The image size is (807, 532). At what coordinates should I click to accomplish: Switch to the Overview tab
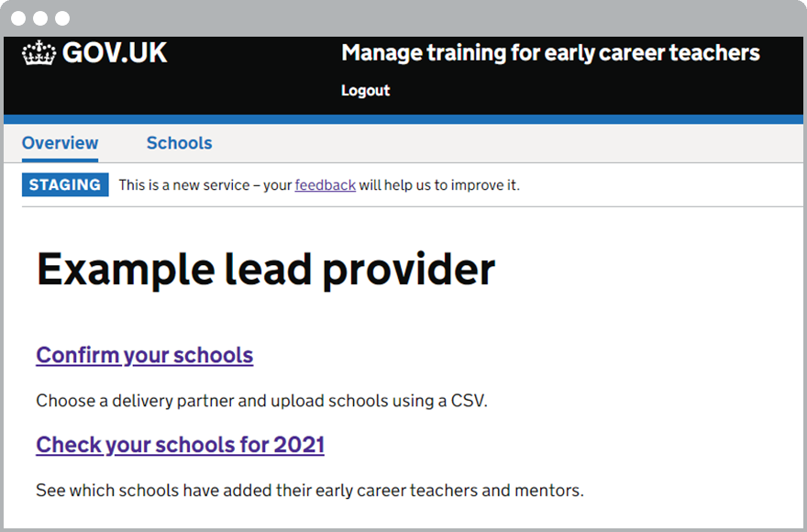[60, 143]
